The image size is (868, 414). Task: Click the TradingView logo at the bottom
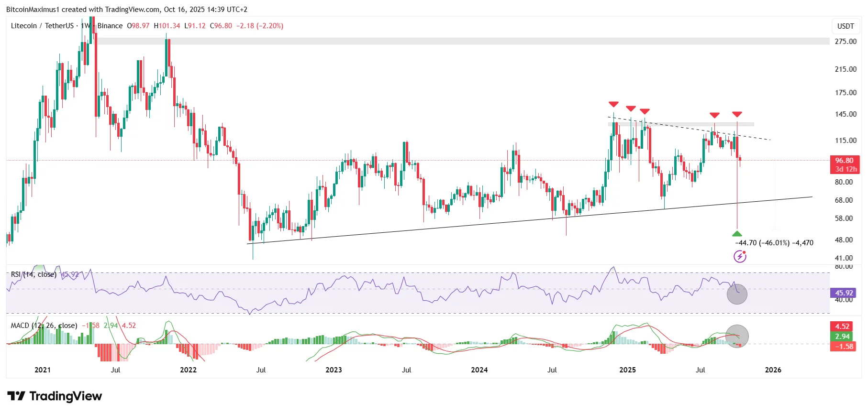click(55, 396)
